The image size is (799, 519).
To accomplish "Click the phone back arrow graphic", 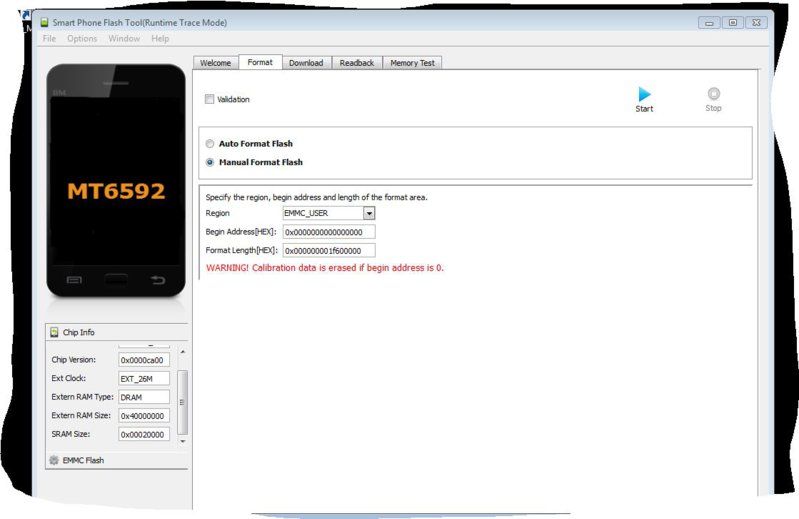I will [158, 280].
